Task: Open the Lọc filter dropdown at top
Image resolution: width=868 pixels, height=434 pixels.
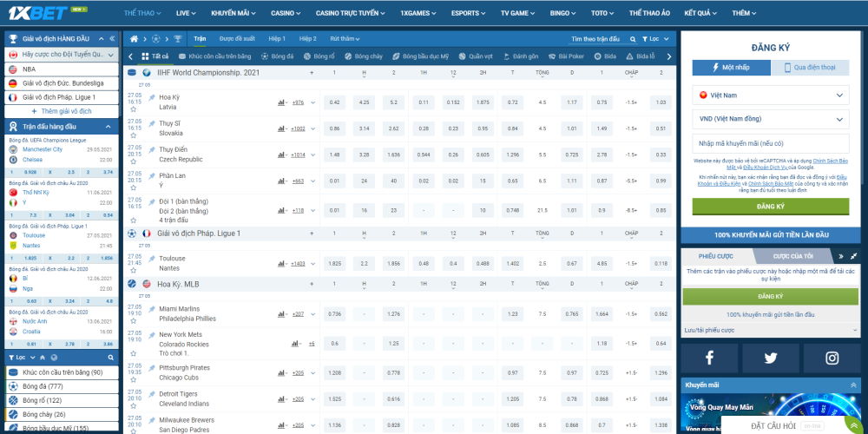Action: pyautogui.click(x=655, y=39)
